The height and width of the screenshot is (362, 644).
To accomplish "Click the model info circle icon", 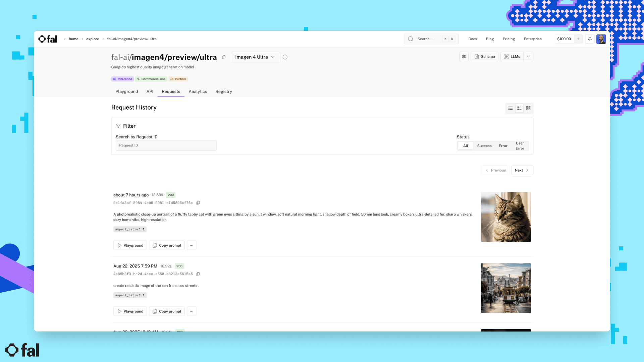I will [x=285, y=57].
